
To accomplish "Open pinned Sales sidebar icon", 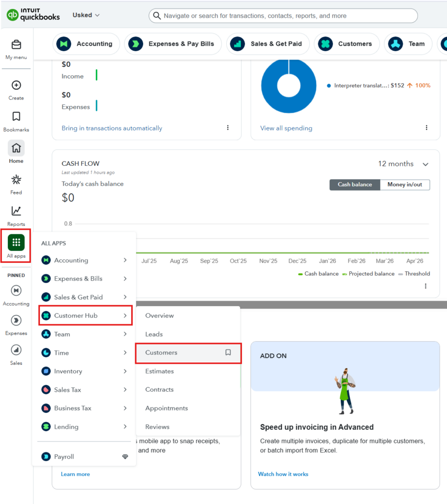I will point(16,350).
